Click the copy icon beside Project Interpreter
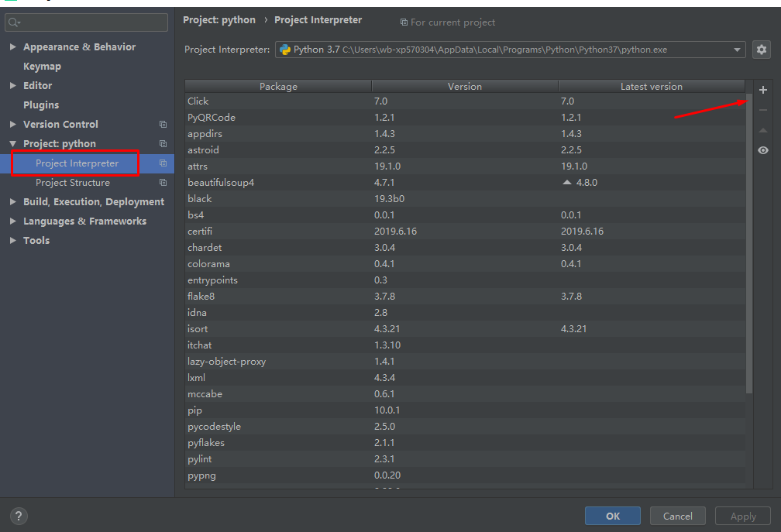Viewport: 781px width, 532px height. click(163, 163)
